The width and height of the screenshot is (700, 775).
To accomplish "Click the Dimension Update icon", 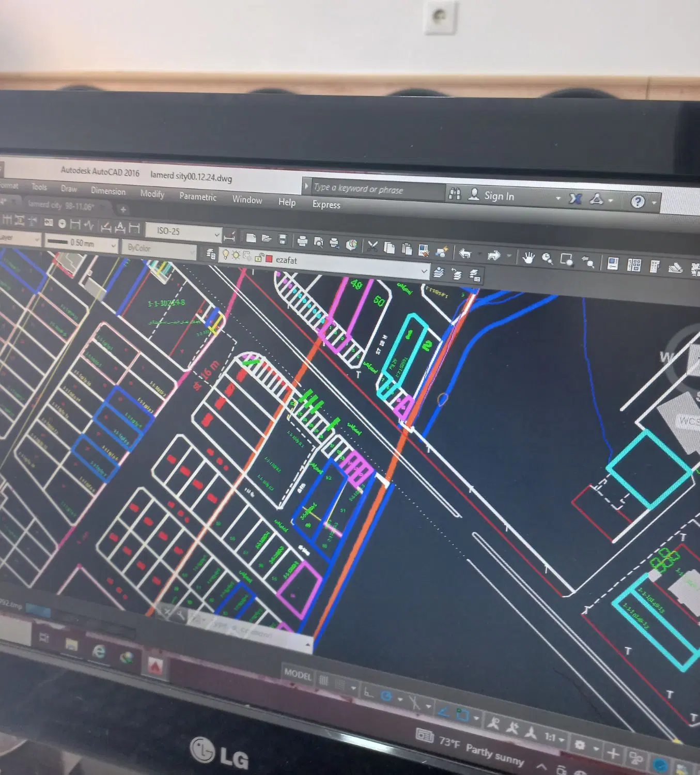I will point(134,227).
